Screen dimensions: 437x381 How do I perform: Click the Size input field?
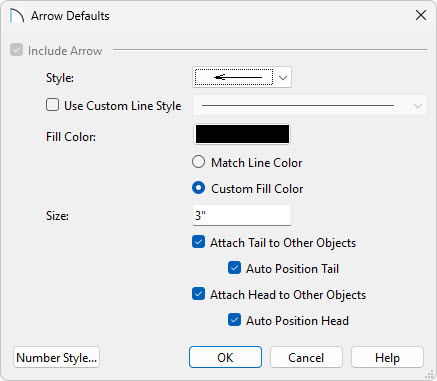(x=242, y=215)
